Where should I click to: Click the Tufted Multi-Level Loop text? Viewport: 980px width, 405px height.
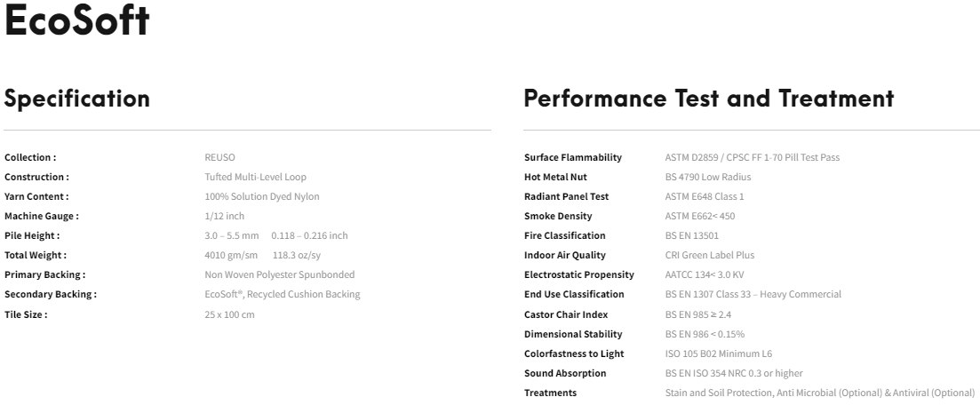tap(255, 177)
